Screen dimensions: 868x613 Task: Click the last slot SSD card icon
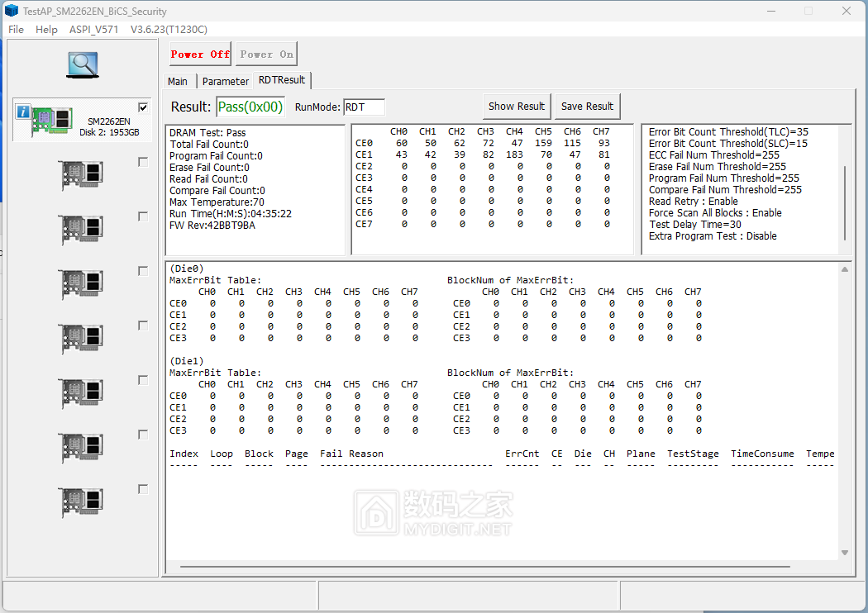pos(81,502)
